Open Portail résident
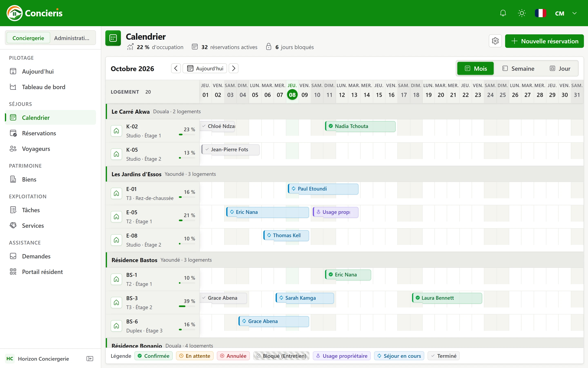 51,272
